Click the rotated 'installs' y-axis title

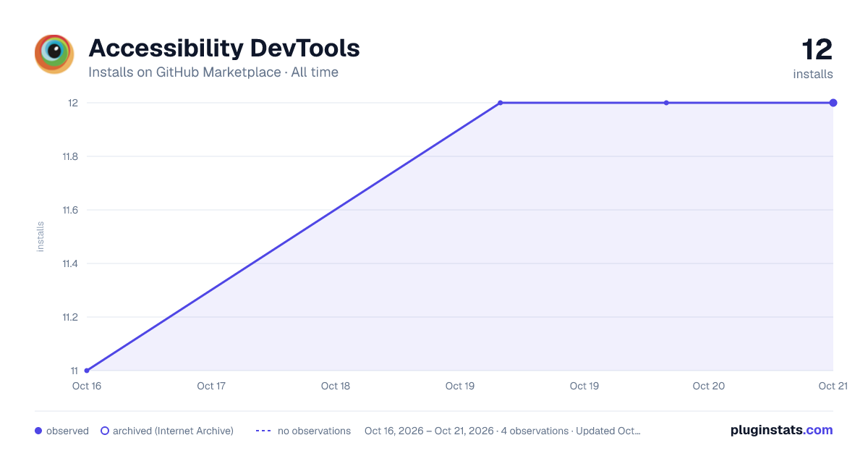(41, 237)
